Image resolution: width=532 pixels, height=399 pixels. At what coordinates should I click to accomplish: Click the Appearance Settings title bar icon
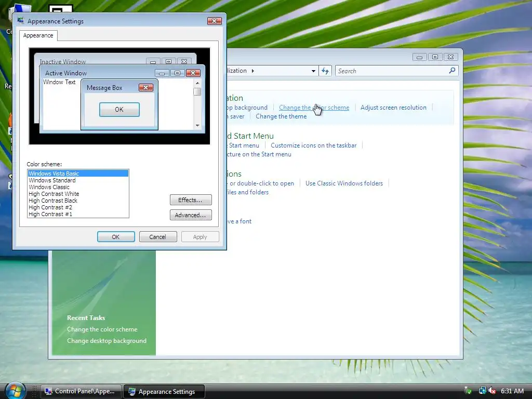click(x=21, y=21)
